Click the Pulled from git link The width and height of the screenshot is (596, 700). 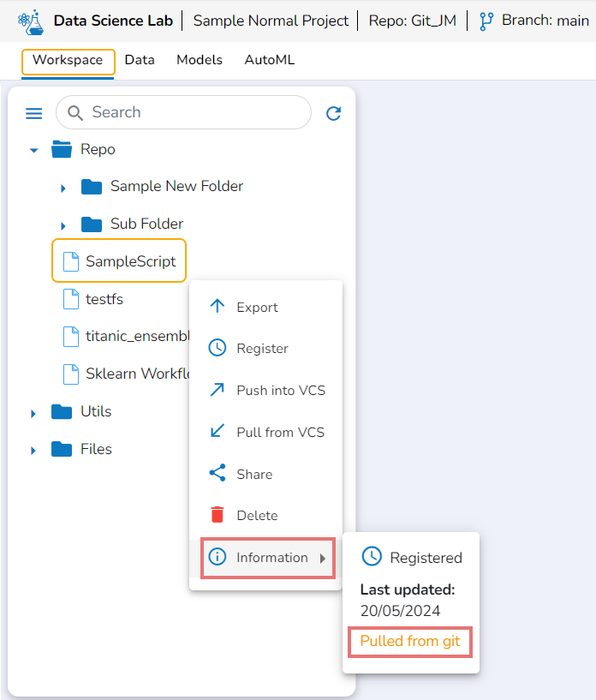point(410,641)
